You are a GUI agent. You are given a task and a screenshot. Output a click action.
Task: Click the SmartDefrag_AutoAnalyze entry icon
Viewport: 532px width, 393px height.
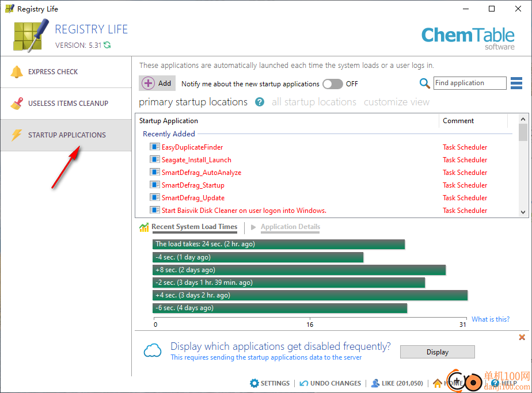(x=155, y=172)
